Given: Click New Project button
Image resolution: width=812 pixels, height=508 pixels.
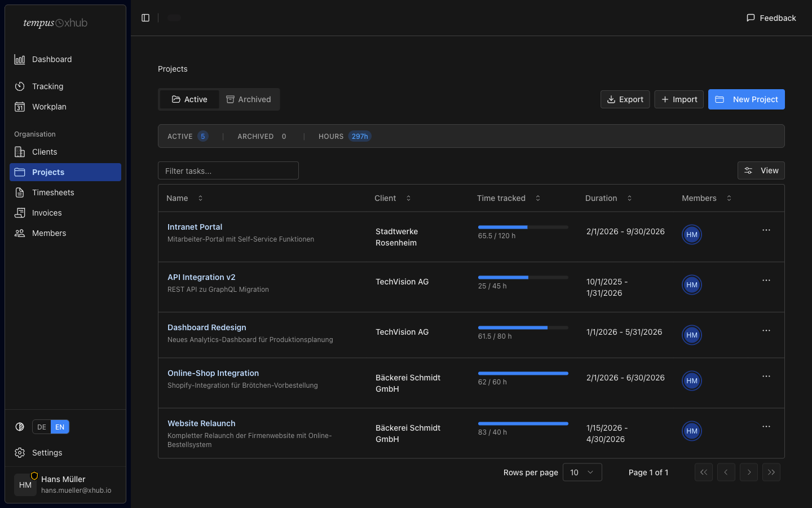Looking at the screenshot, I should (746, 99).
